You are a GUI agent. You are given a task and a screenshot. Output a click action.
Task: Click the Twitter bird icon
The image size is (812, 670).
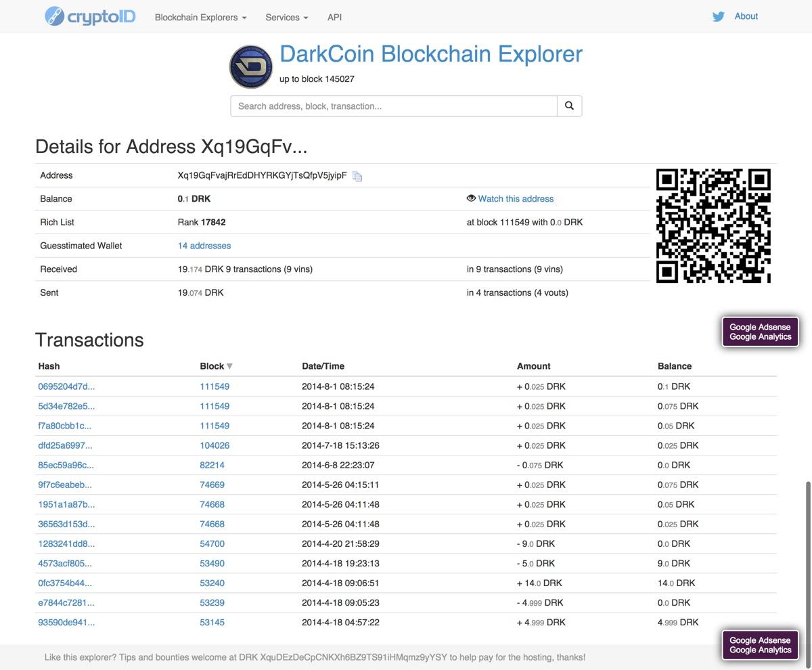[x=719, y=17]
